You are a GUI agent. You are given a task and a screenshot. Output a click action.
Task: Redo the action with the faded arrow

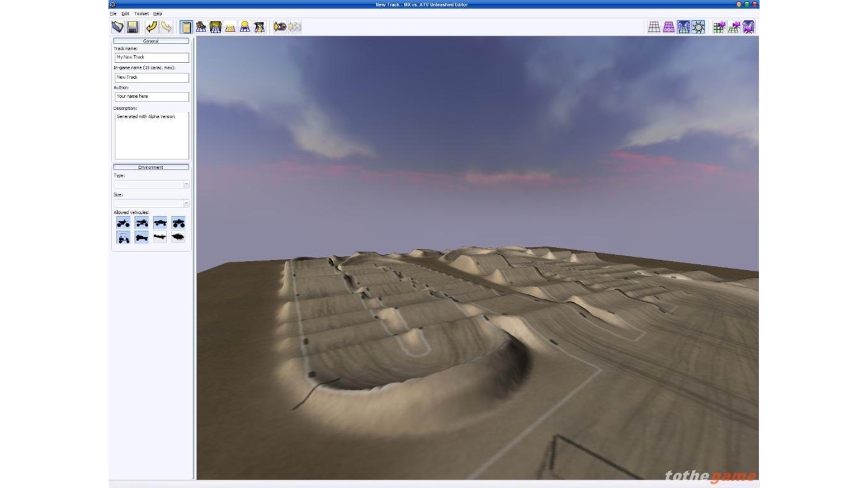pyautogui.click(x=166, y=27)
